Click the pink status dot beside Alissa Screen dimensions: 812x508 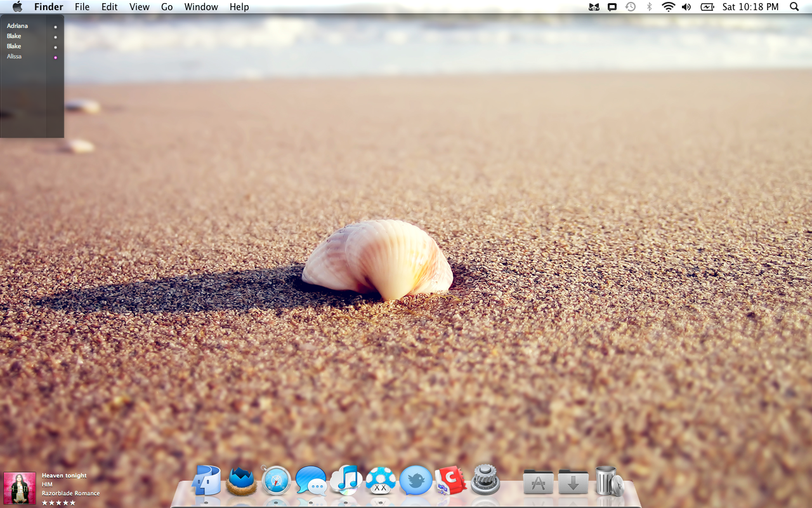click(56, 58)
